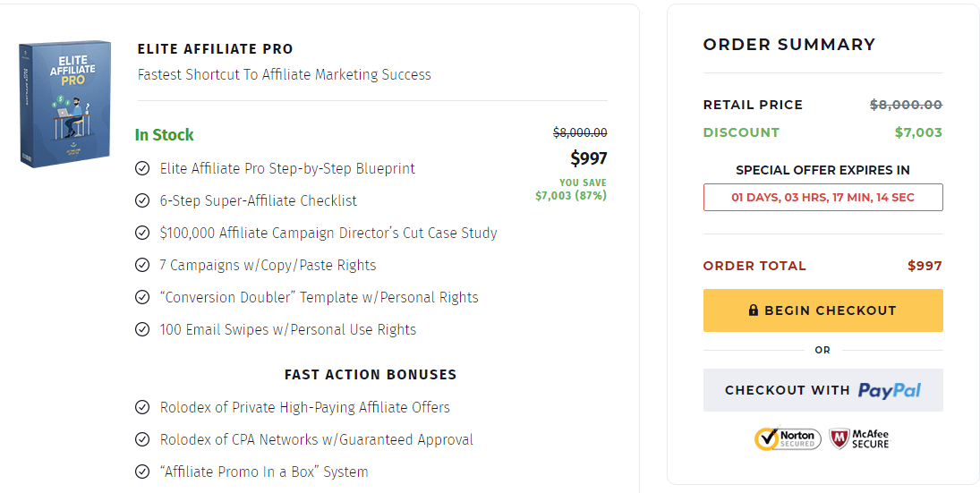Click the McAfee Secure badge icon
This screenshot has width=980, height=493.
[859, 438]
